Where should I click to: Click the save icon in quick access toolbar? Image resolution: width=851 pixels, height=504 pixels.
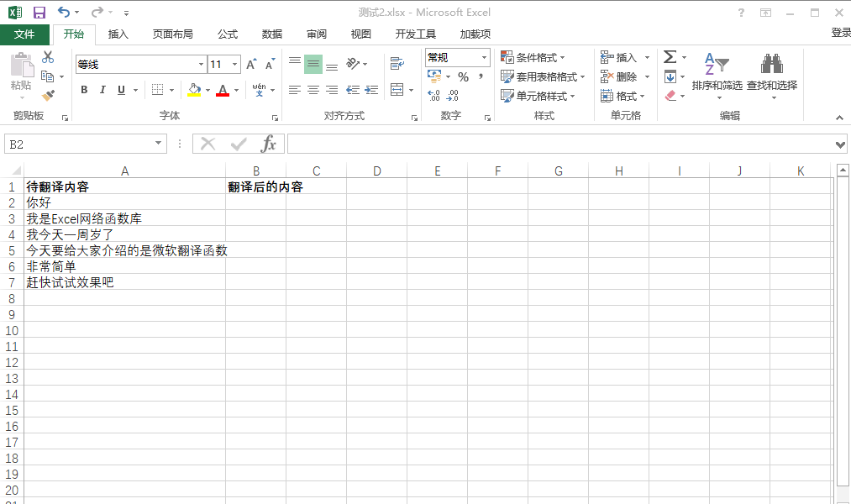point(39,13)
